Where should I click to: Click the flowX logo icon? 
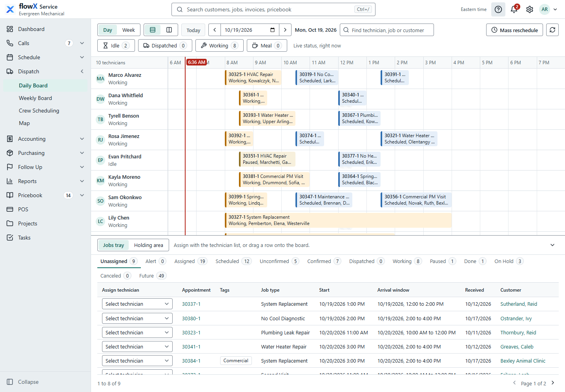(10, 9)
